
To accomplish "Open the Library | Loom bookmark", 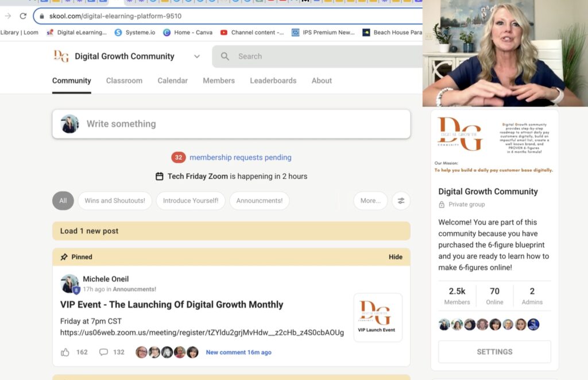I will click(x=19, y=32).
